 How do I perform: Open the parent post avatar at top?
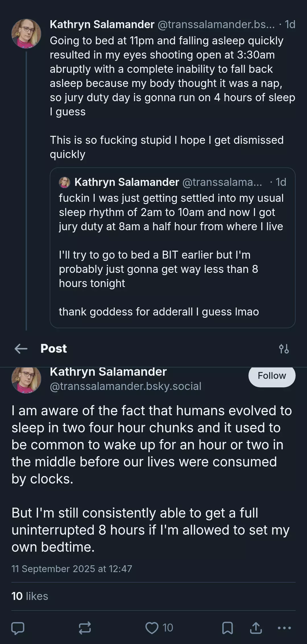point(26,34)
